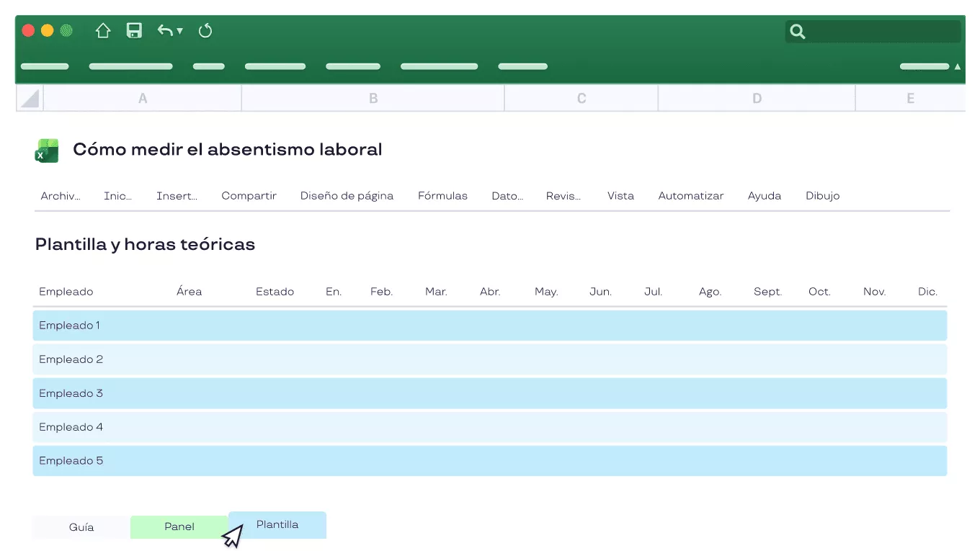The height and width of the screenshot is (551, 980).
Task: Open the Ayuda menu
Action: click(x=765, y=196)
